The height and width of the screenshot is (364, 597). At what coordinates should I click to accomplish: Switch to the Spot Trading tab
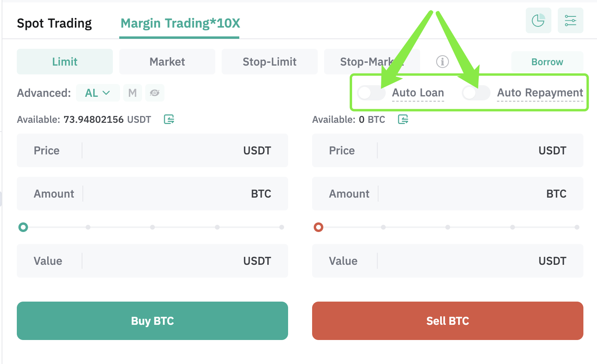point(54,23)
